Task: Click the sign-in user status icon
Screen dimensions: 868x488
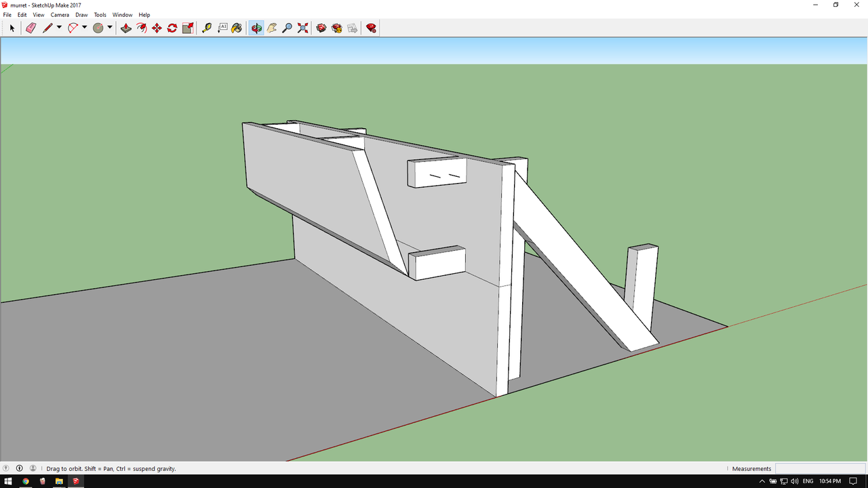Action: pos(33,468)
